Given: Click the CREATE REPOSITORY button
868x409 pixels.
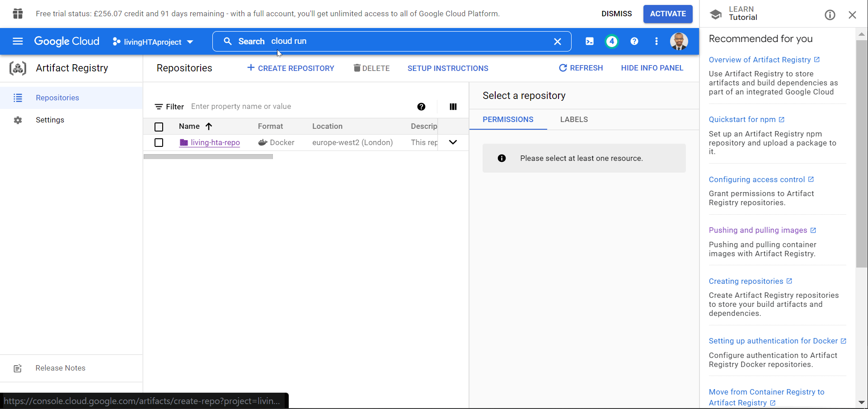Looking at the screenshot, I should pos(291,68).
